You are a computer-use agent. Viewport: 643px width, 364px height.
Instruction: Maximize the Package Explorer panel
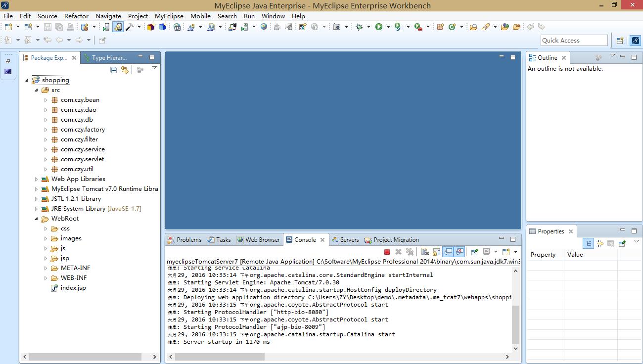point(152,57)
